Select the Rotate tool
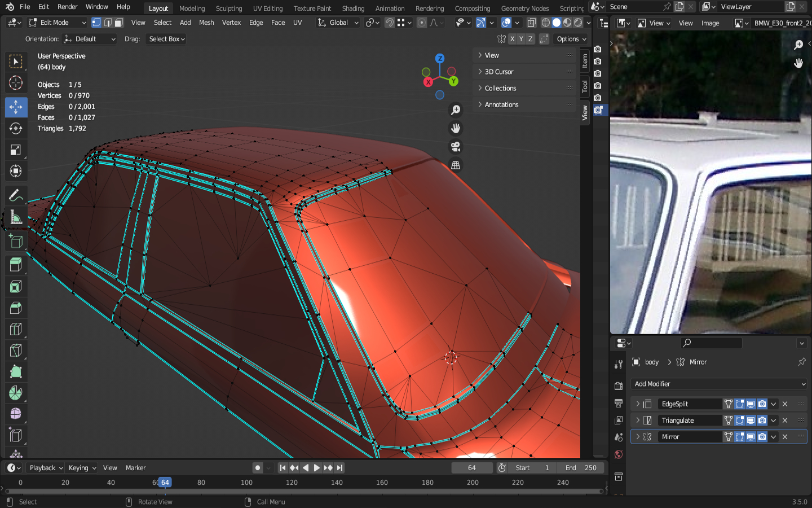812x508 pixels. [x=16, y=128]
